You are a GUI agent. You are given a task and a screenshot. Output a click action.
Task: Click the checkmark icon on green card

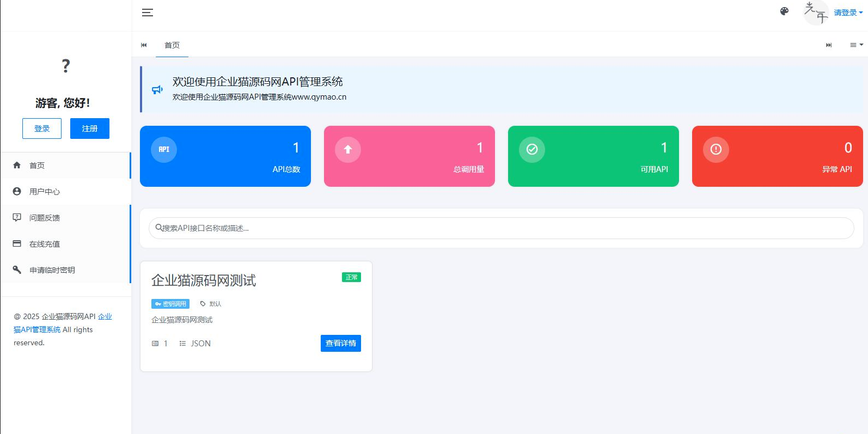click(532, 149)
